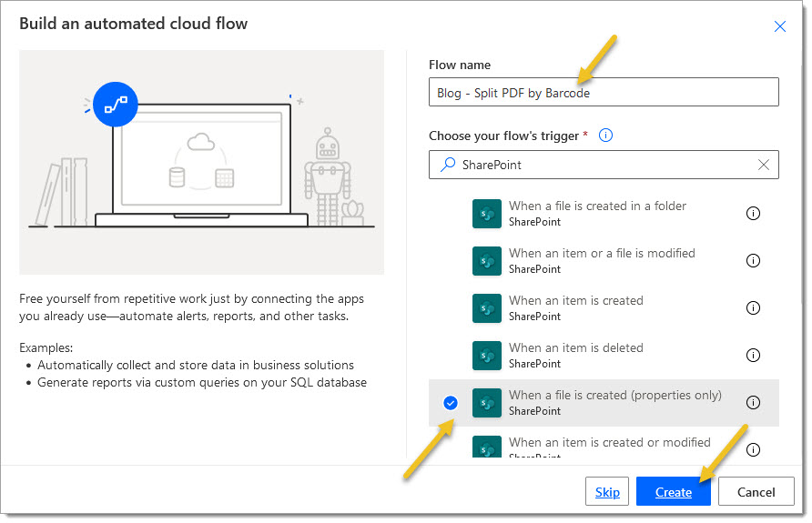The image size is (812, 523).
Task: Click the Create button
Action: (674, 491)
